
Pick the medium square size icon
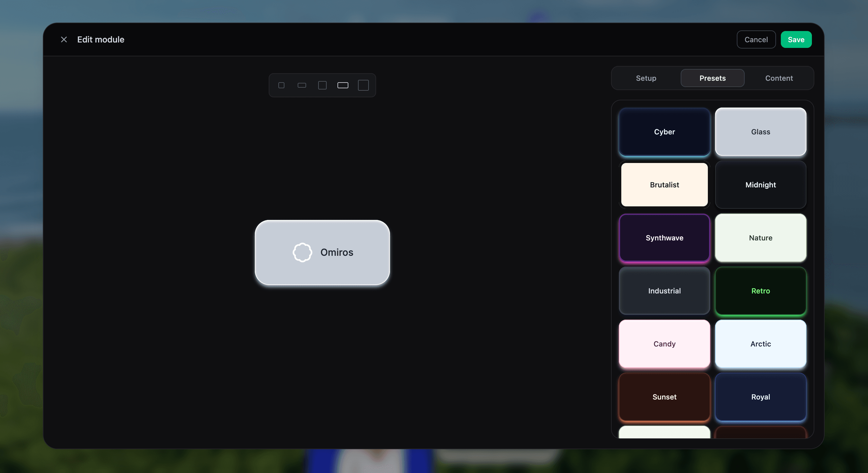tap(322, 85)
